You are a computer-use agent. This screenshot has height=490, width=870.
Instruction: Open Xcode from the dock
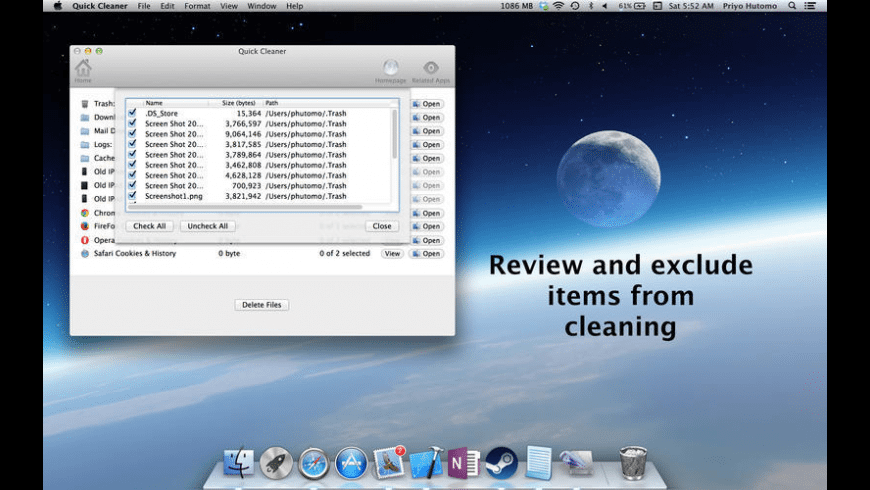pyautogui.click(x=426, y=463)
